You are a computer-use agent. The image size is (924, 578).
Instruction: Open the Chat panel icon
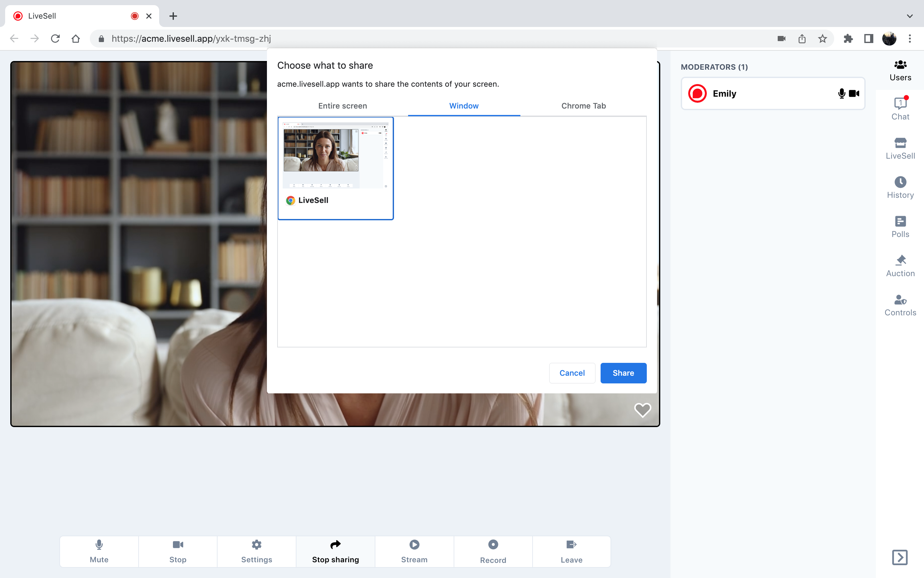[900, 109]
